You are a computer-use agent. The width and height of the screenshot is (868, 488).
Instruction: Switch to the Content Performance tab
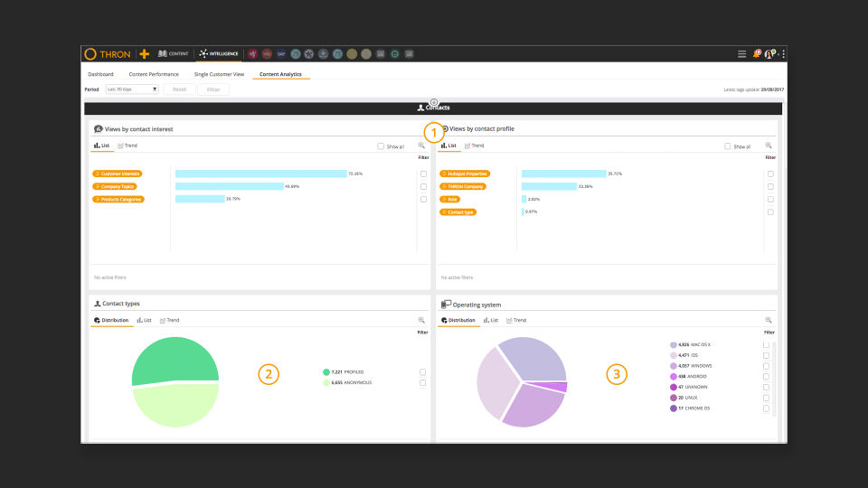(x=154, y=74)
